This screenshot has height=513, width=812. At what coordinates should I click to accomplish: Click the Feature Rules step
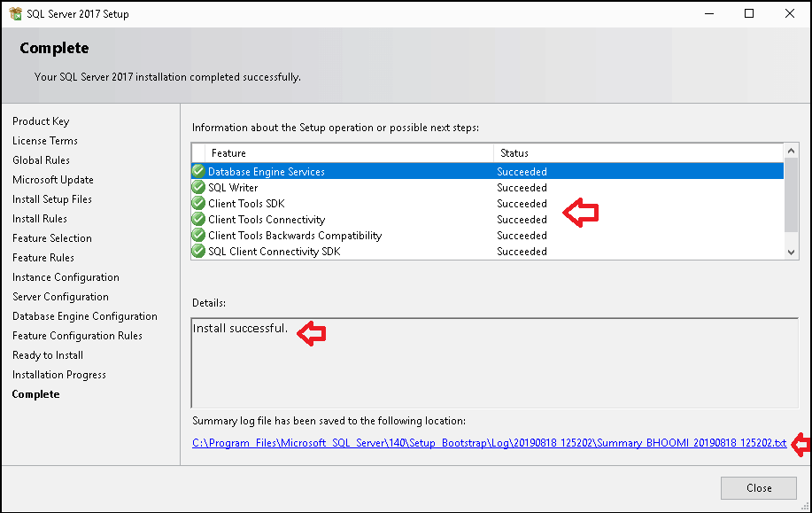43,258
